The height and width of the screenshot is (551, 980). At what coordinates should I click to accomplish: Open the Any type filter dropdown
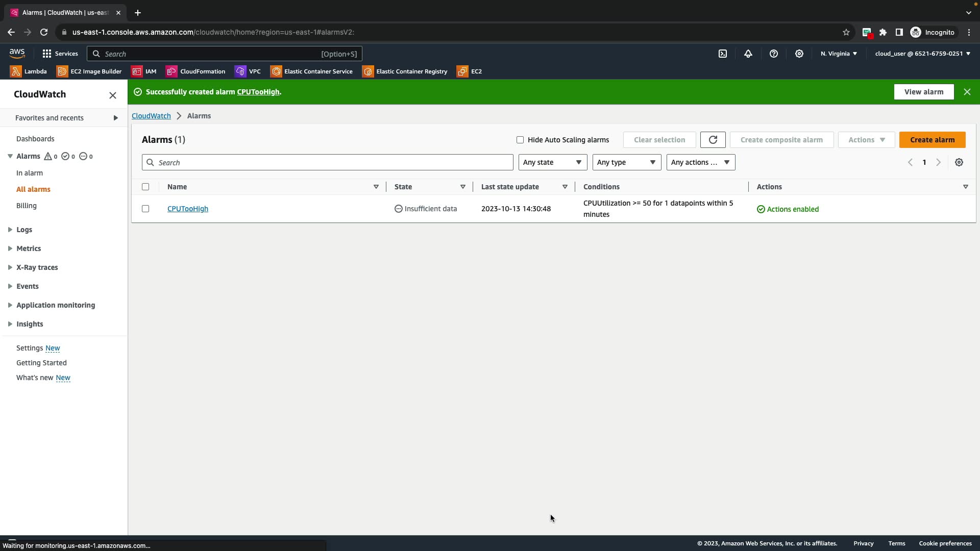coord(626,162)
